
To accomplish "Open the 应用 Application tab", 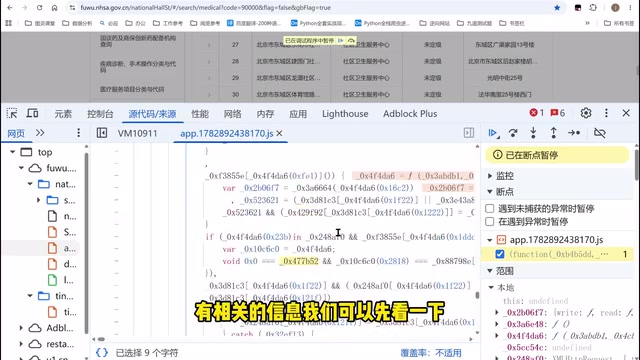I will pos(298,114).
